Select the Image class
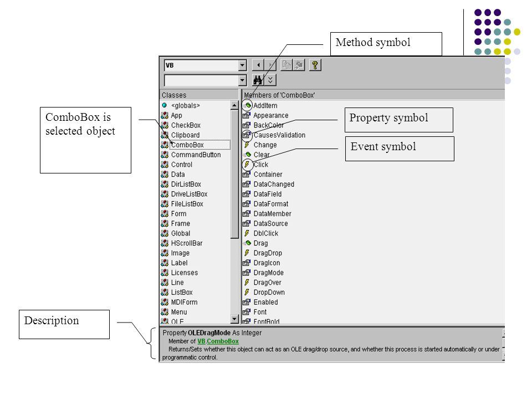 pyautogui.click(x=180, y=253)
